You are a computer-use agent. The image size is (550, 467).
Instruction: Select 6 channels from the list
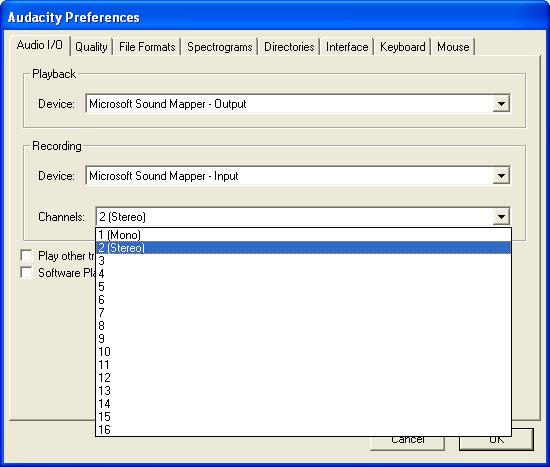pos(303,300)
